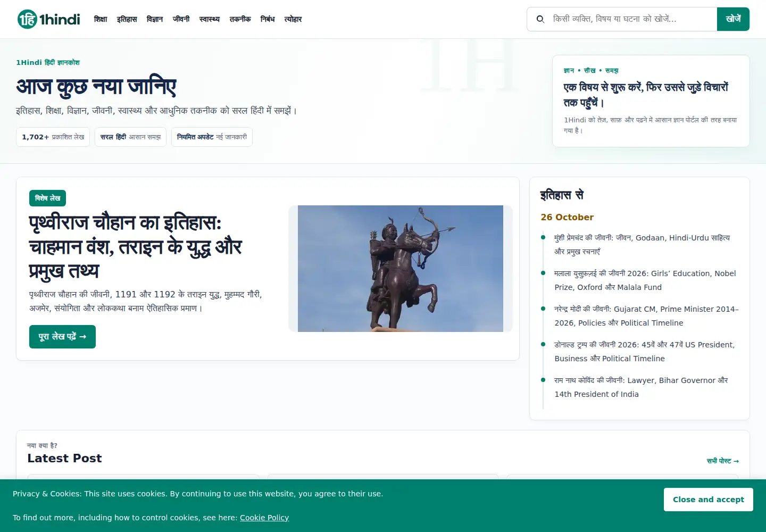Click the ज्ञान • सीख • समझ label
Image resolution: width=766 pixels, height=532 pixels.
[591, 70]
